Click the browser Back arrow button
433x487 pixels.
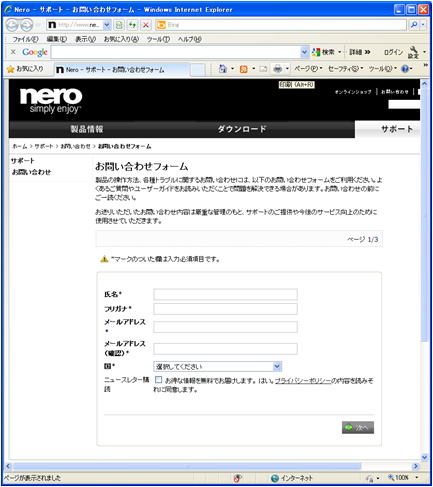[12, 25]
